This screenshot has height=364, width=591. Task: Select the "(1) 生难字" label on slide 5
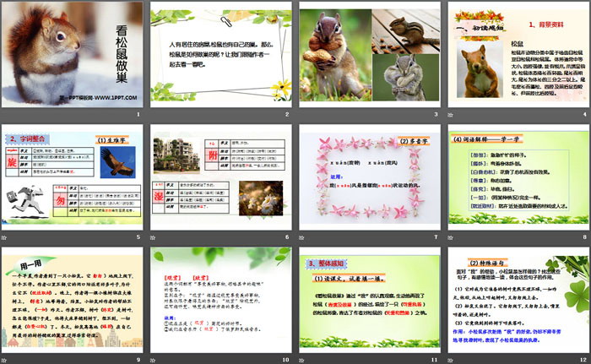tap(112, 138)
